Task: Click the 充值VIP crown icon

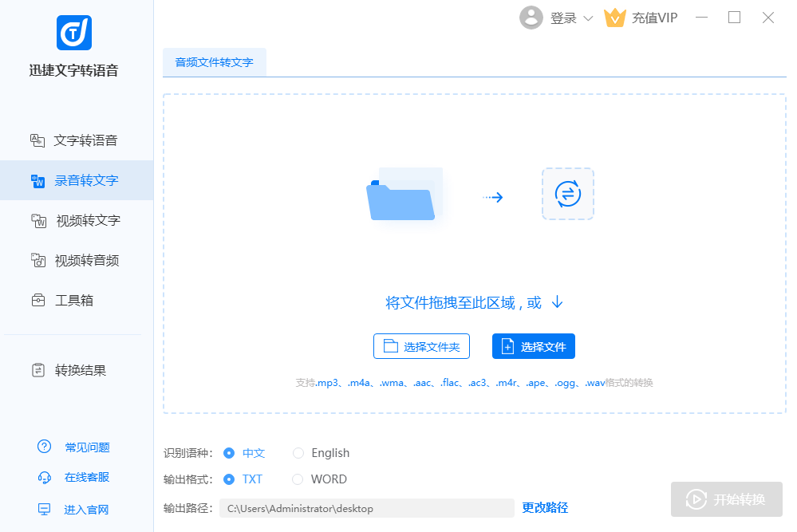Action: pos(614,18)
